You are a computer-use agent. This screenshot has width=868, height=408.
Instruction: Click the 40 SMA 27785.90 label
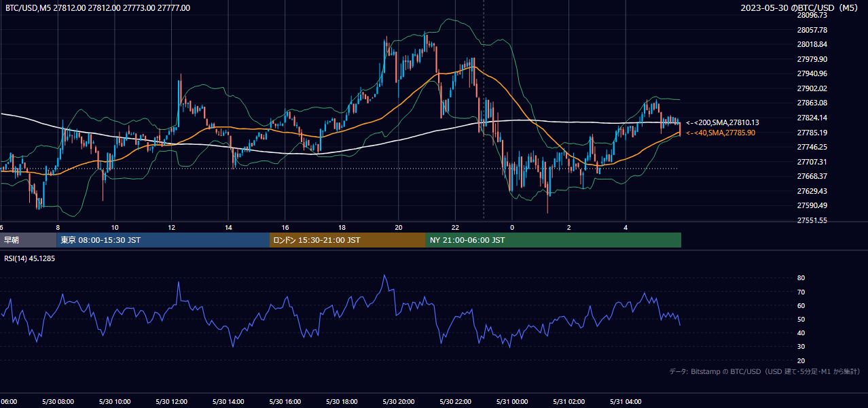pyautogui.click(x=720, y=133)
